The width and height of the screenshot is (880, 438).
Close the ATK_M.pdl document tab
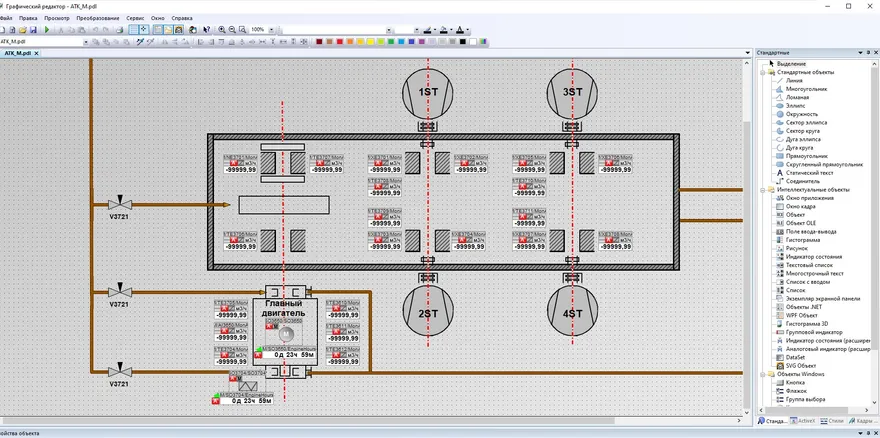pos(36,53)
